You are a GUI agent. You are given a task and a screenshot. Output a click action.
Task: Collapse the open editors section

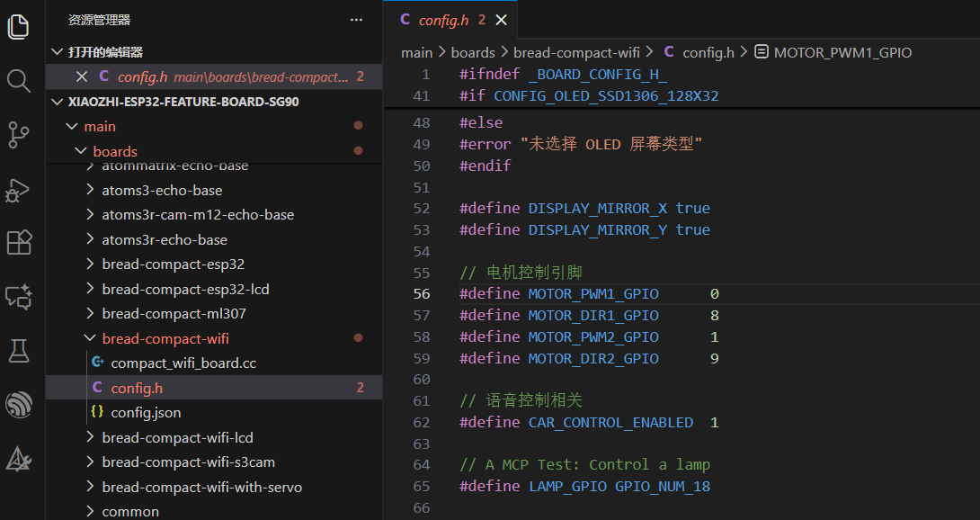[58, 52]
